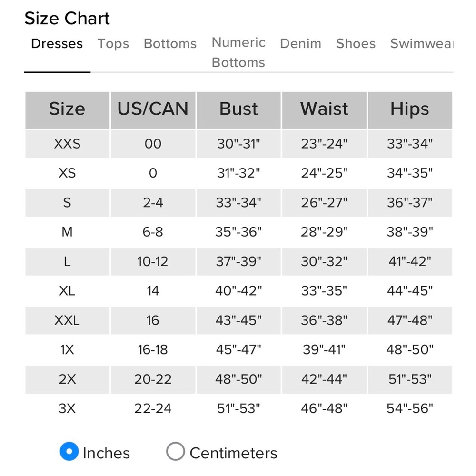Click the Inches label text
The width and height of the screenshot is (476, 476).
click(x=106, y=453)
